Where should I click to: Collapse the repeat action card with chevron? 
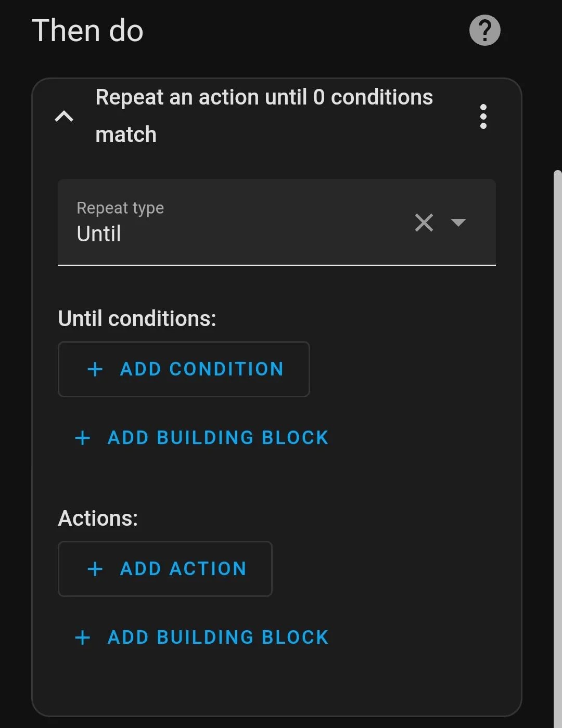click(64, 116)
